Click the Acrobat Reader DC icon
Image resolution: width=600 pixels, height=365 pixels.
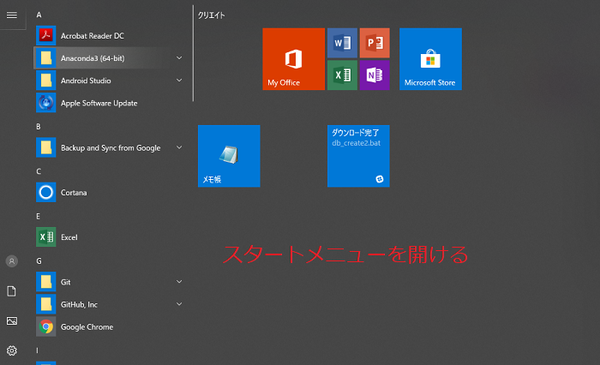[x=46, y=36]
